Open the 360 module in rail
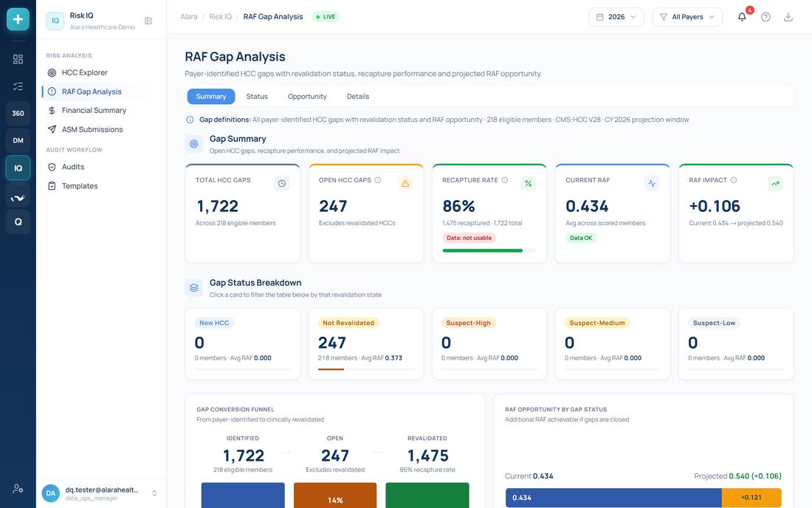This screenshot has width=812, height=508. [18, 113]
